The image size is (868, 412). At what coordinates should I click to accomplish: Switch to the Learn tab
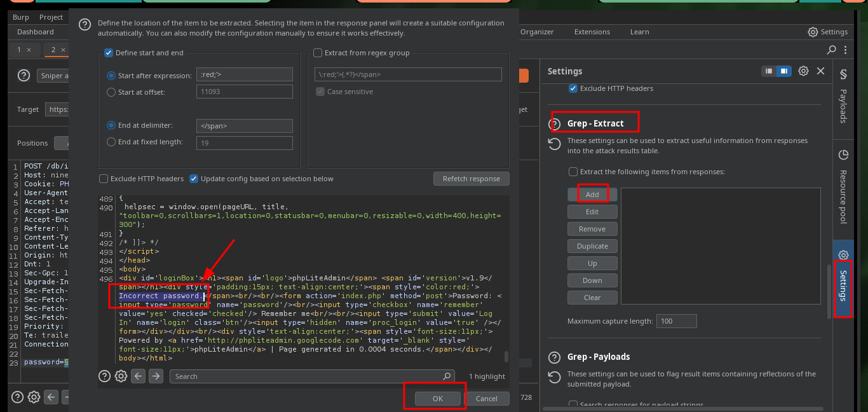coord(640,32)
